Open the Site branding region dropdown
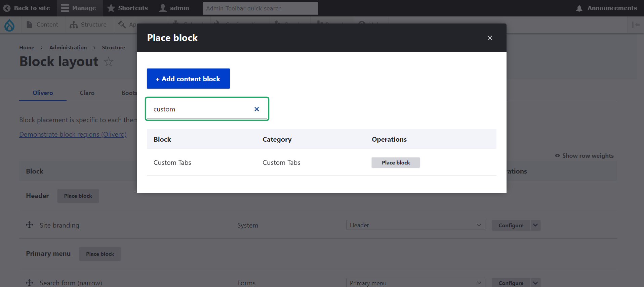Viewport: 644px width, 287px height. tap(415, 225)
